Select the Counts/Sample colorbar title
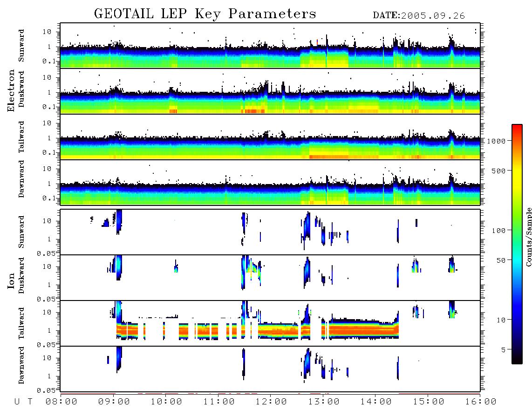Image resolution: width=532 pixels, height=410 pixels. pos(528,237)
